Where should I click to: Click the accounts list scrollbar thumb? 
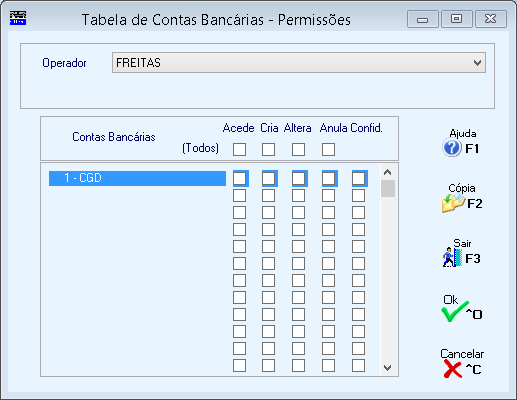pos(388,189)
